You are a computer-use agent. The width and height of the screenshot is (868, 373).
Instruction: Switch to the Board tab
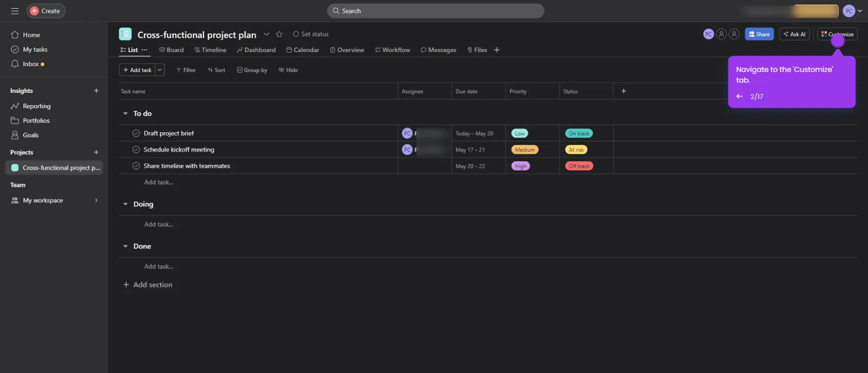[x=172, y=50]
